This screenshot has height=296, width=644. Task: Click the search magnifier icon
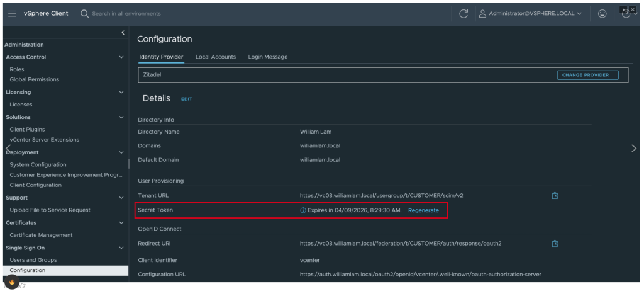click(84, 14)
